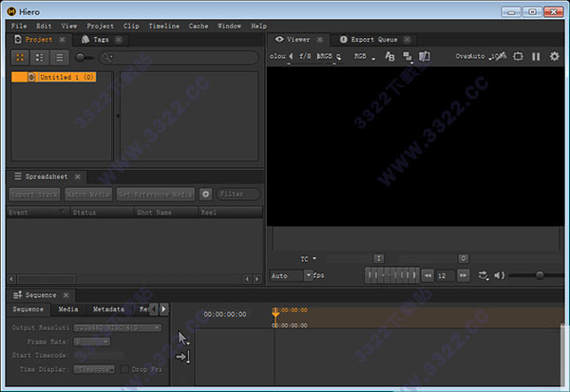The width and height of the screenshot is (570, 392).
Task: Click the Viewer eye icon on tab
Action: [x=279, y=39]
